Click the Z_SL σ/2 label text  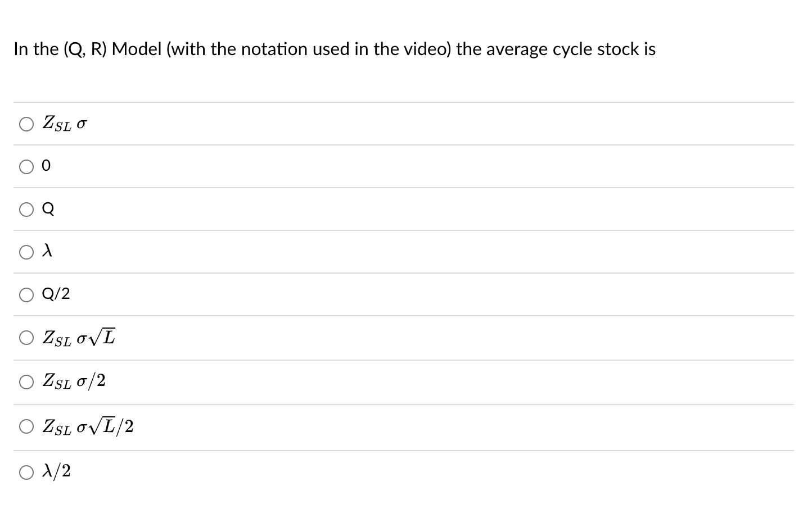tap(74, 381)
